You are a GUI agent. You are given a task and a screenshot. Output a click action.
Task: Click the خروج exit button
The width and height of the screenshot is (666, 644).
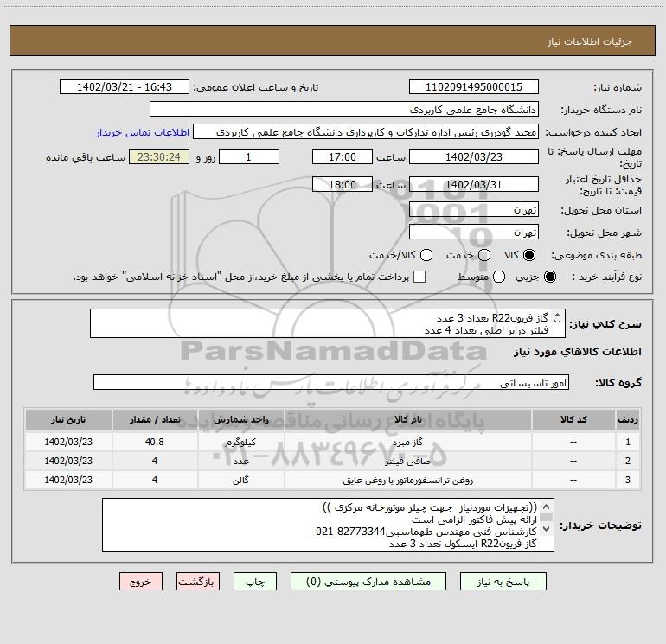(141, 582)
